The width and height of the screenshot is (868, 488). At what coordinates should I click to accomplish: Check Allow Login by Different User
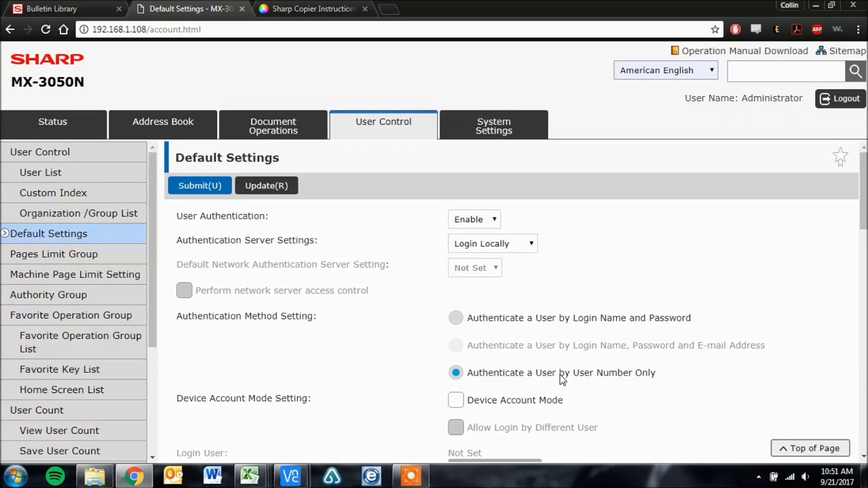pyautogui.click(x=456, y=427)
